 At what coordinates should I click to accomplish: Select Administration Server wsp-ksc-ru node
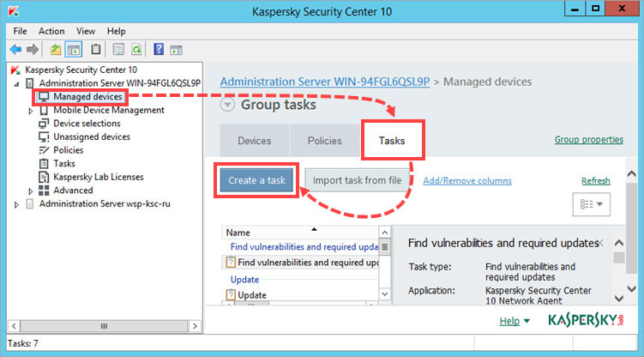105,203
